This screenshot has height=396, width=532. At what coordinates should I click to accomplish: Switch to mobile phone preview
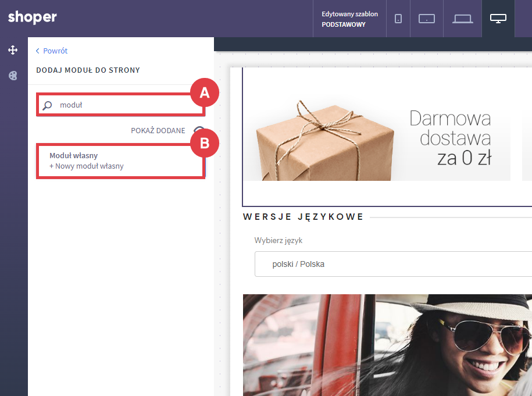click(398, 19)
